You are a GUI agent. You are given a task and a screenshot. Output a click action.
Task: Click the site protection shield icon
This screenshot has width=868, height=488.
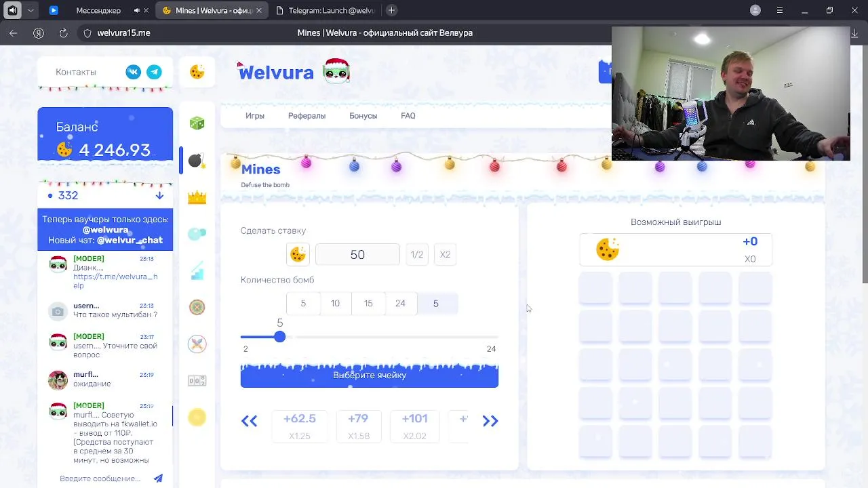coord(87,33)
